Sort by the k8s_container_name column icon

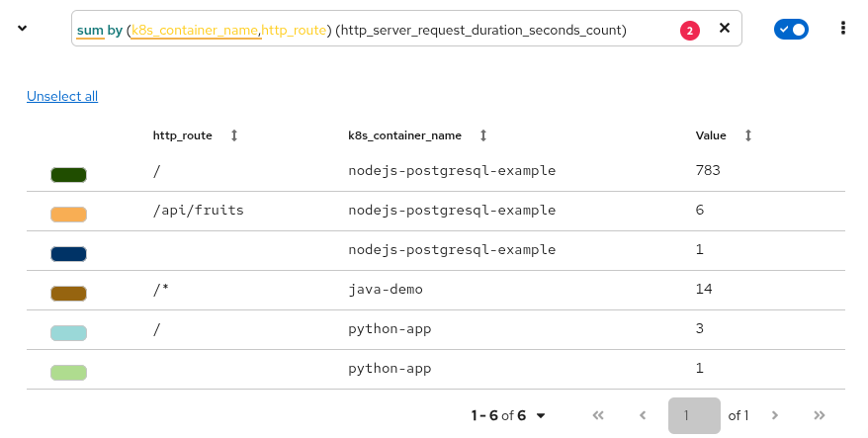(482, 135)
